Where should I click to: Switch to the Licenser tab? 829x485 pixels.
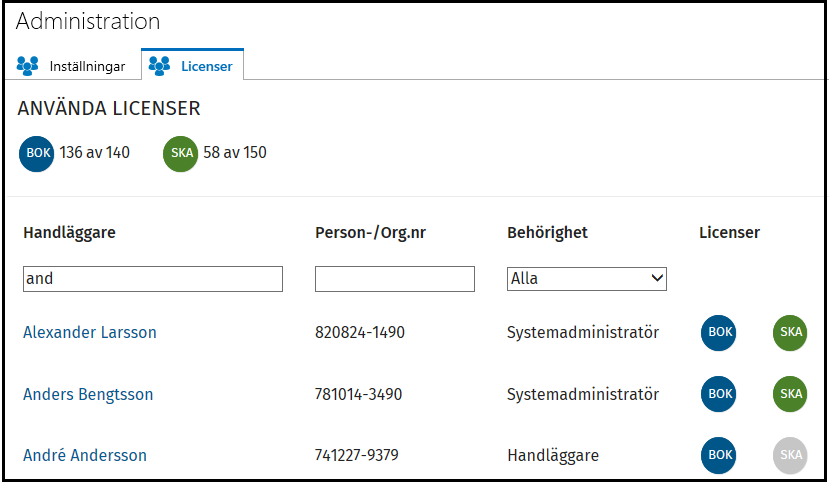[192, 65]
